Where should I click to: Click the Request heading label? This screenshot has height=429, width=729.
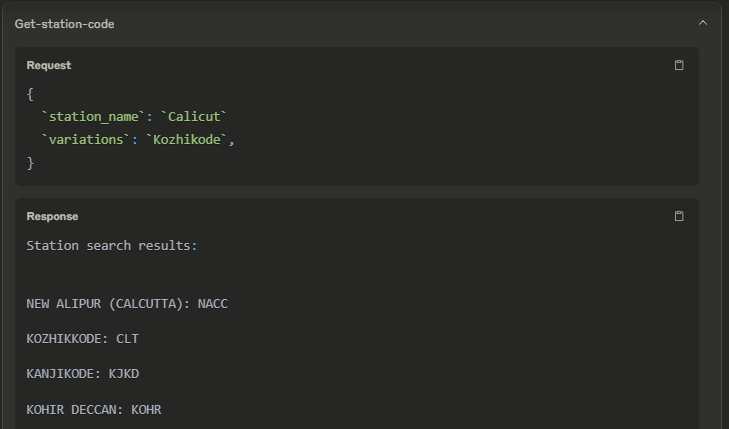point(49,66)
